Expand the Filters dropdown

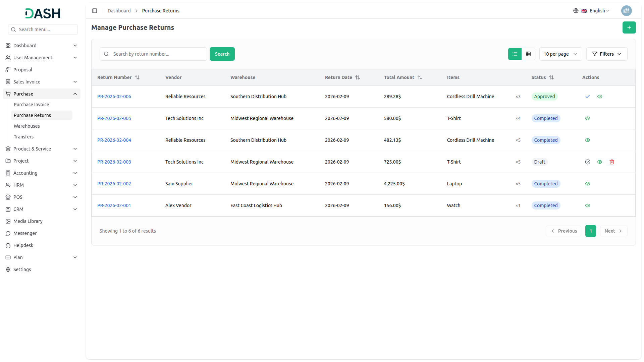tap(606, 54)
